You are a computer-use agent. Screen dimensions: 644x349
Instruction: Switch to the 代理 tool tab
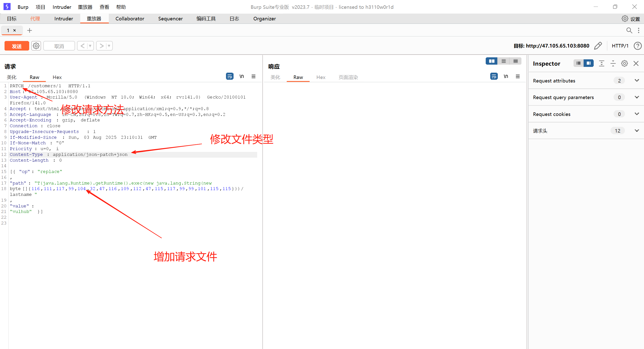[x=35, y=19]
